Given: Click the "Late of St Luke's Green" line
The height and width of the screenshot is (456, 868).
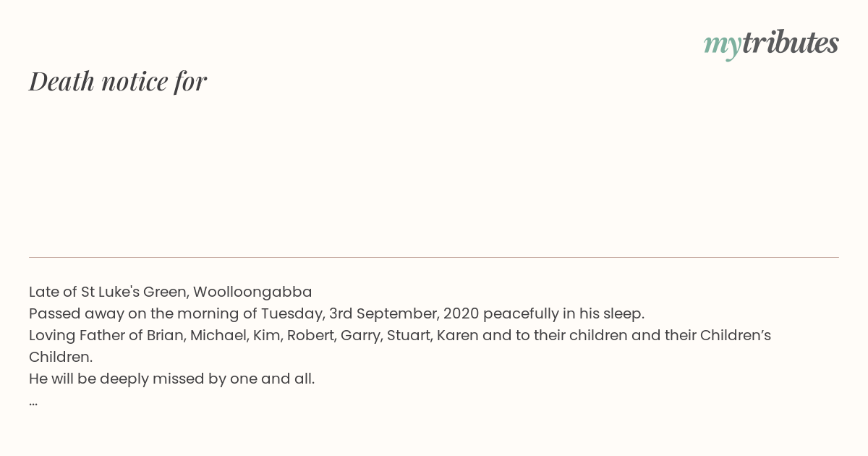Looking at the screenshot, I should (171, 292).
